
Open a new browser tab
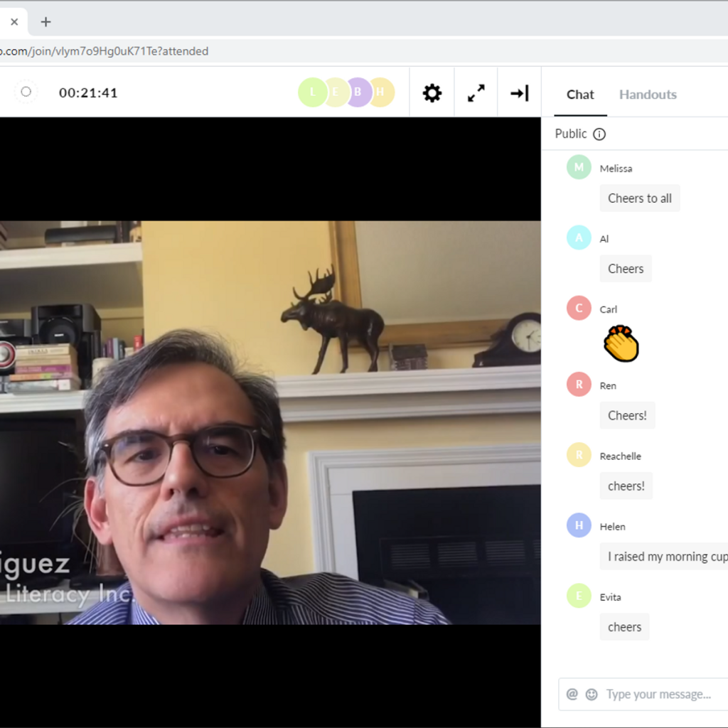(x=46, y=22)
